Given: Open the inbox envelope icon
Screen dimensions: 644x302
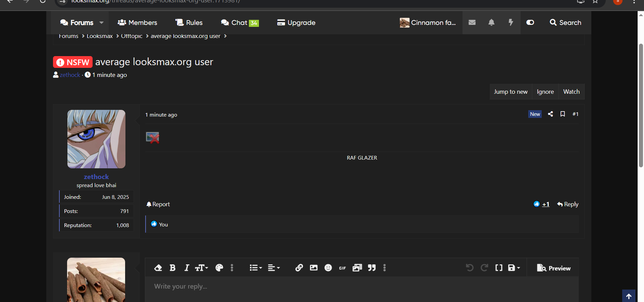Looking at the screenshot, I should pyautogui.click(x=472, y=23).
